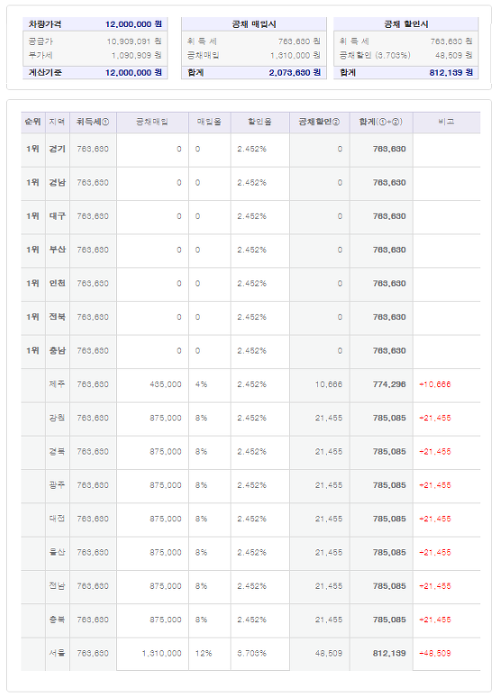Click the 비고 column header
Screen dimensions: 500x697
pyautogui.click(x=446, y=122)
